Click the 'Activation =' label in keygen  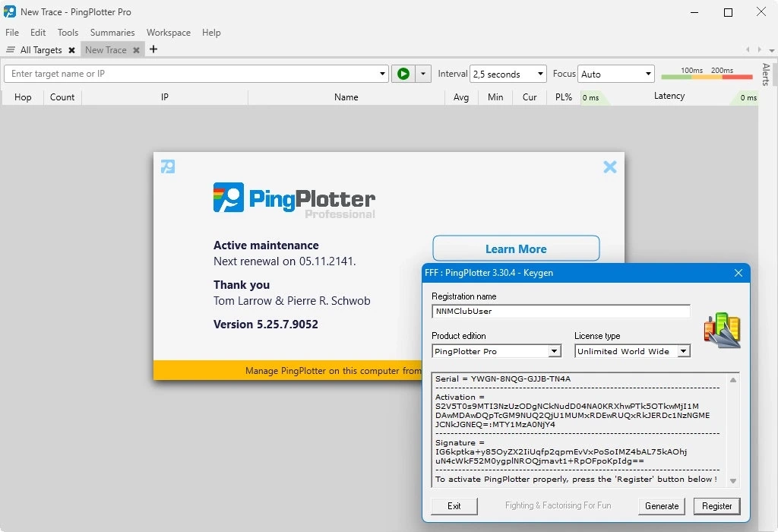pyautogui.click(x=460, y=397)
